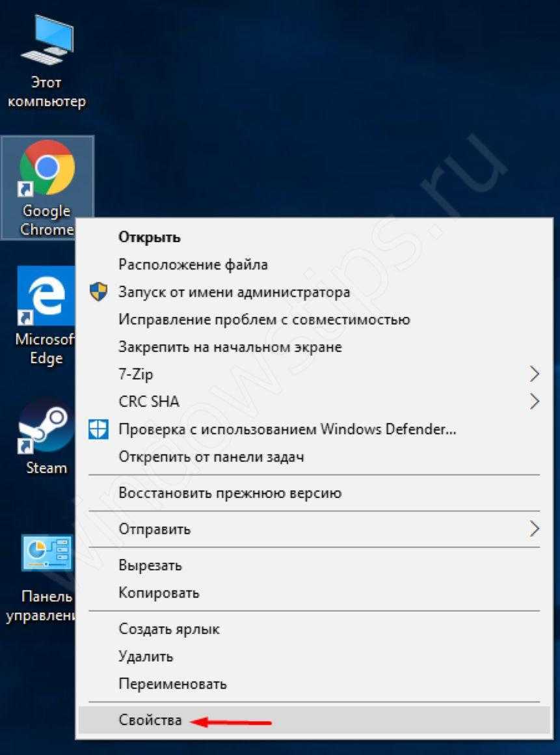Select Запуск от имени администратора
This screenshot has width=560, height=755.
233,292
